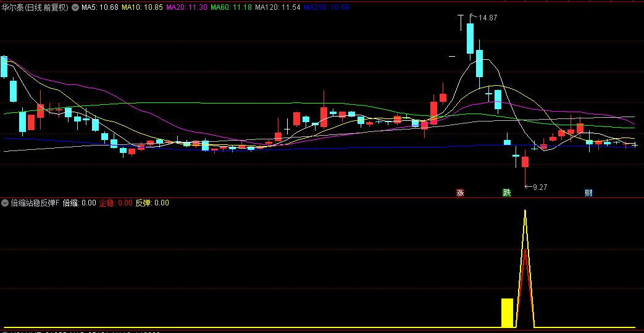This screenshot has height=333, width=644.
Task: Click the green 跌 marker icon
Action: click(507, 193)
